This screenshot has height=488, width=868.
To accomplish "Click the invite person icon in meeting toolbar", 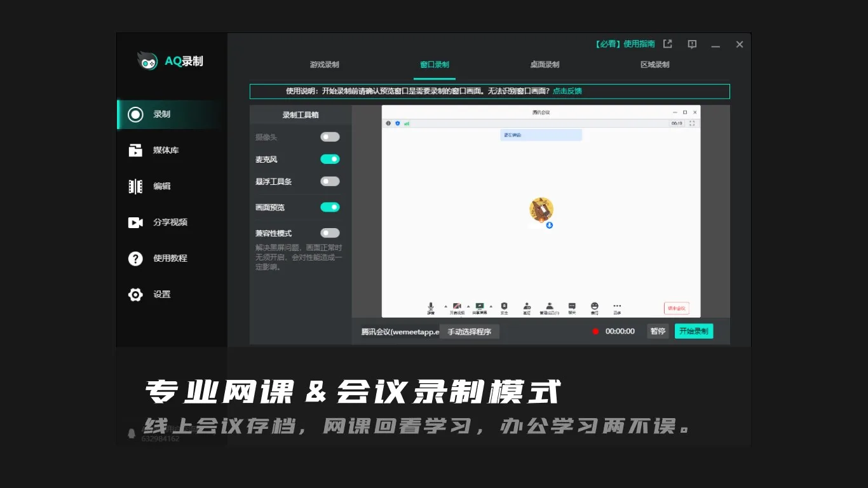I will (527, 306).
